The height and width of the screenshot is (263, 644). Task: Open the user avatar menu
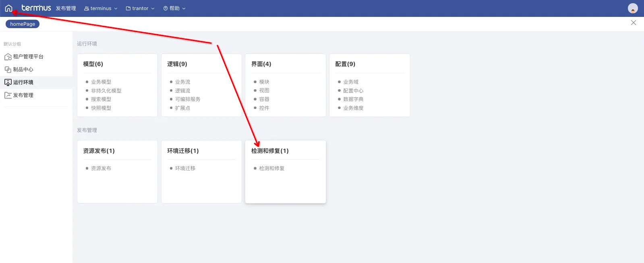tap(633, 8)
